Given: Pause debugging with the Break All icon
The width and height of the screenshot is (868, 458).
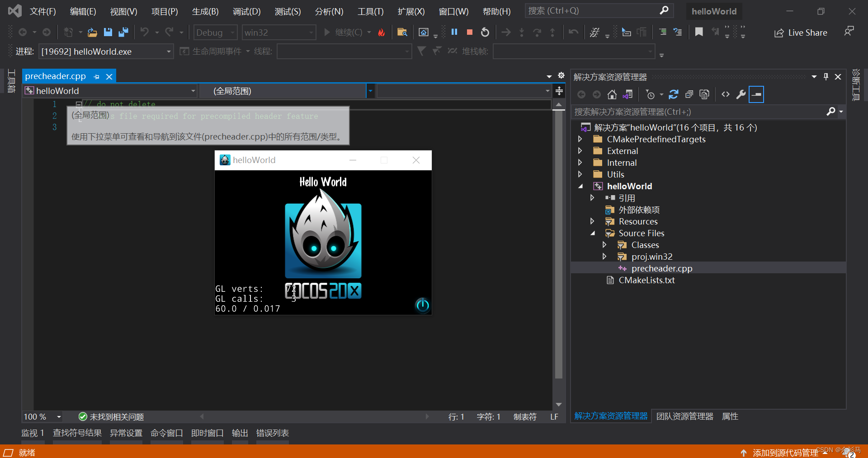Looking at the screenshot, I should pyautogui.click(x=454, y=32).
